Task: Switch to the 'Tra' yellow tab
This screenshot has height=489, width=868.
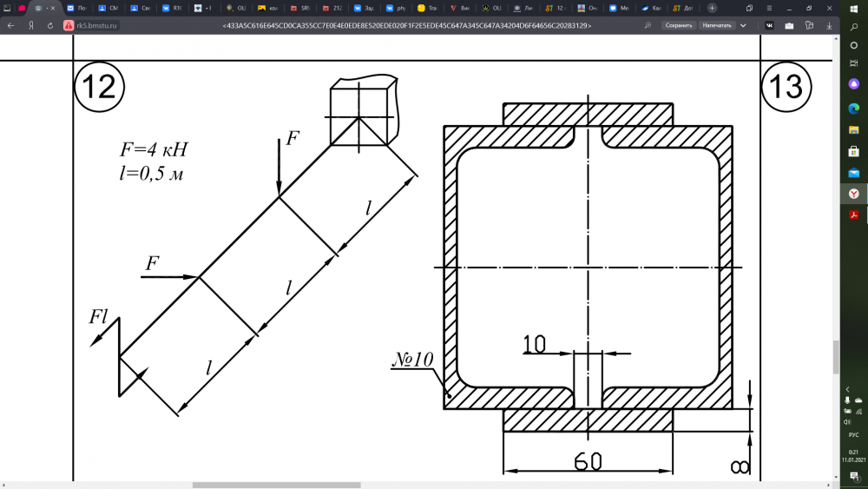Action: coord(428,9)
